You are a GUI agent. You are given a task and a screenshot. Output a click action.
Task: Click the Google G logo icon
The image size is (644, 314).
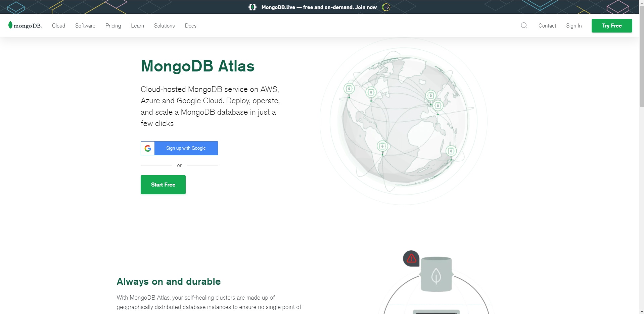148,148
